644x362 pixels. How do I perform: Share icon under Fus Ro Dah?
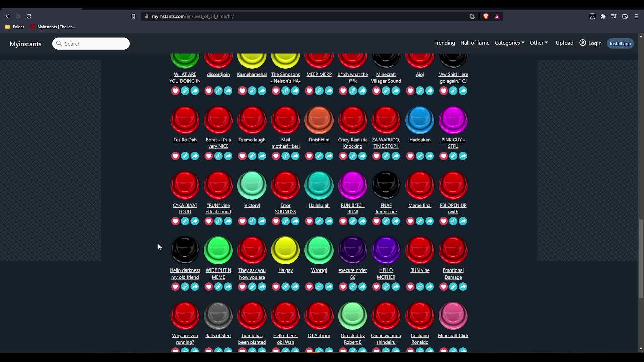click(x=195, y=156)
